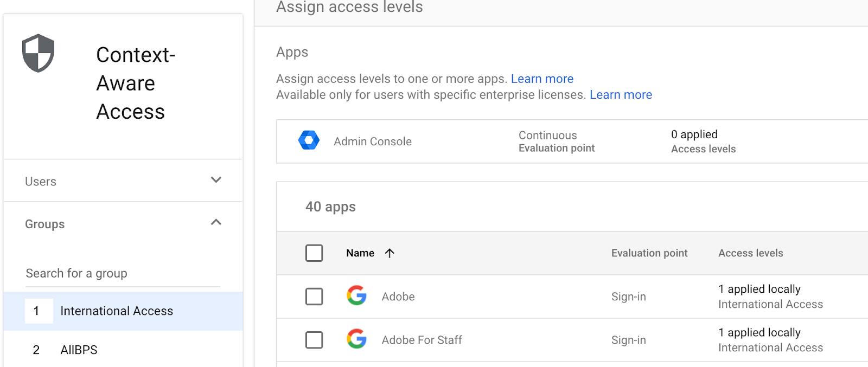
Task: Click the Context-Aware Access shield icon
Action: click(38, 53)
